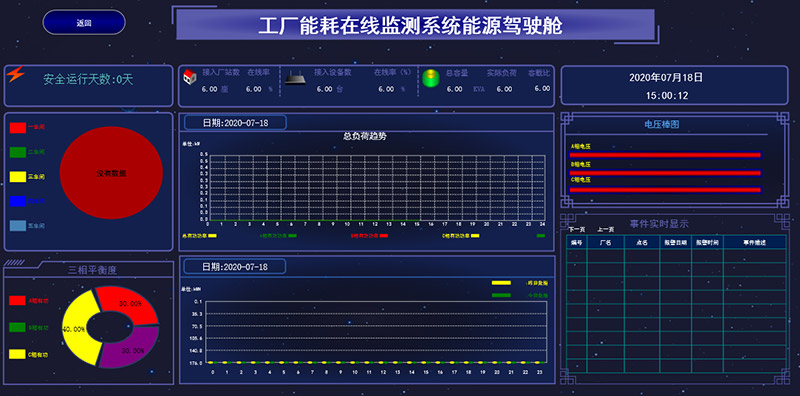
Task: Toggle 今日负荷 green legend entry
Action: click(x=519, y=295)
